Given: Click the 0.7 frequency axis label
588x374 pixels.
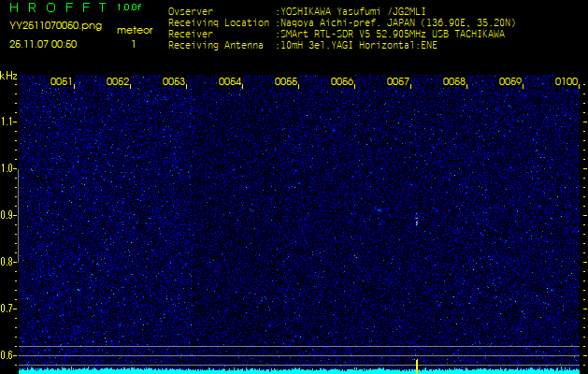Looking at the screenshot, I should click(8, 309).
